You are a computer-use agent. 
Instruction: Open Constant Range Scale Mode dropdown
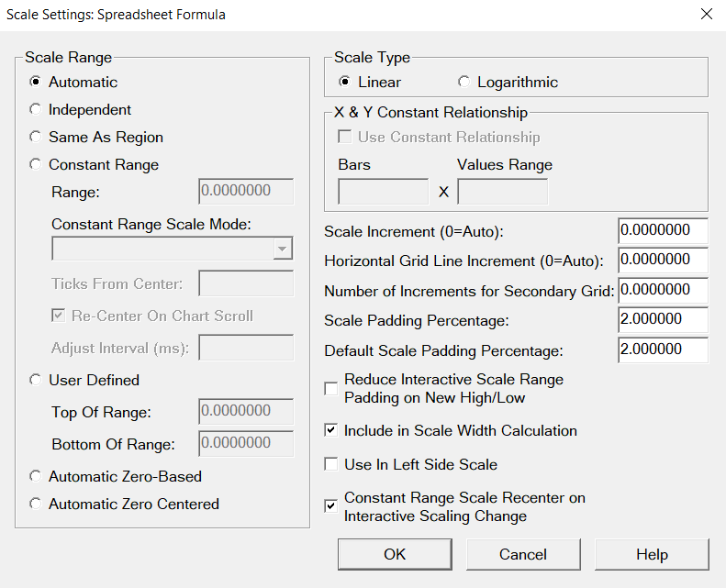[283, 250]
